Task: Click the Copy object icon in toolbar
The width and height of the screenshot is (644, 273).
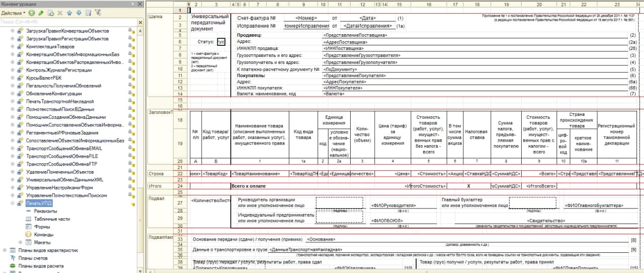Action: pos(51,13)
